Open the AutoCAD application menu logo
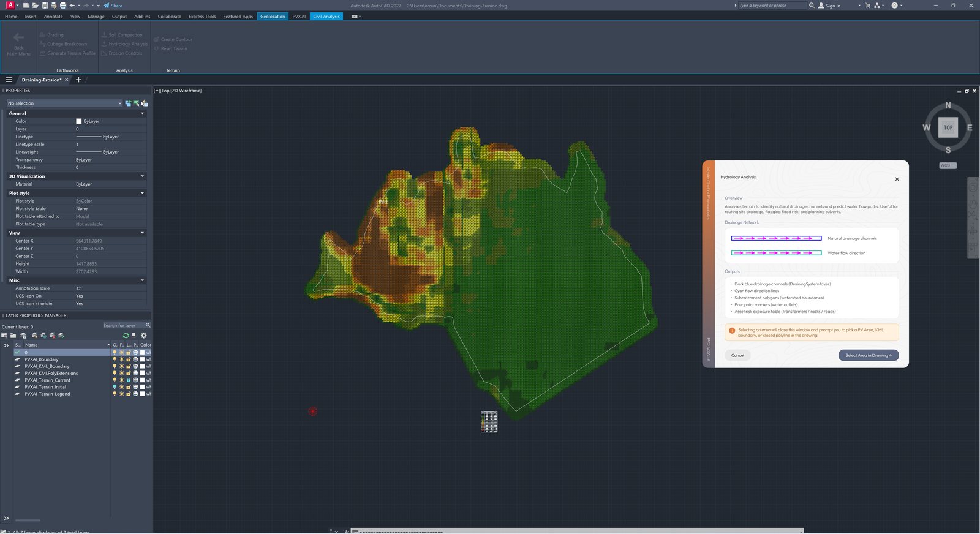This screenshot has width=980, height=534. (x=10, y=5)
